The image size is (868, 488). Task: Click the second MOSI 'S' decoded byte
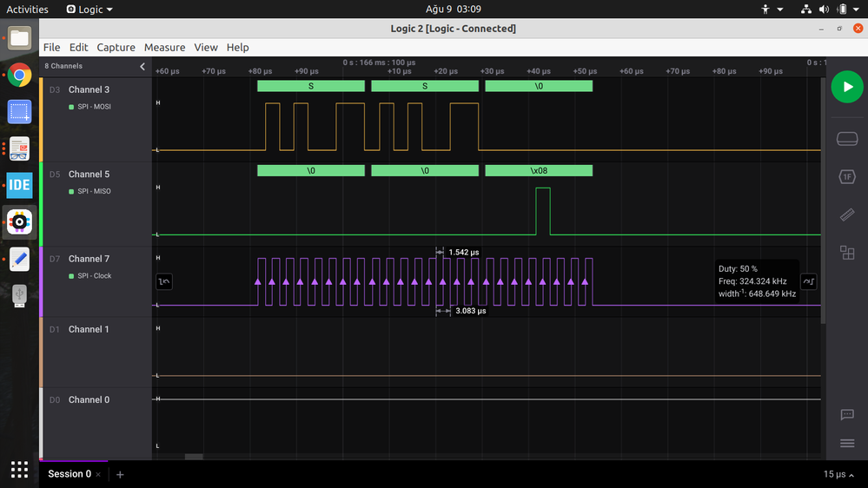(425, 86)
